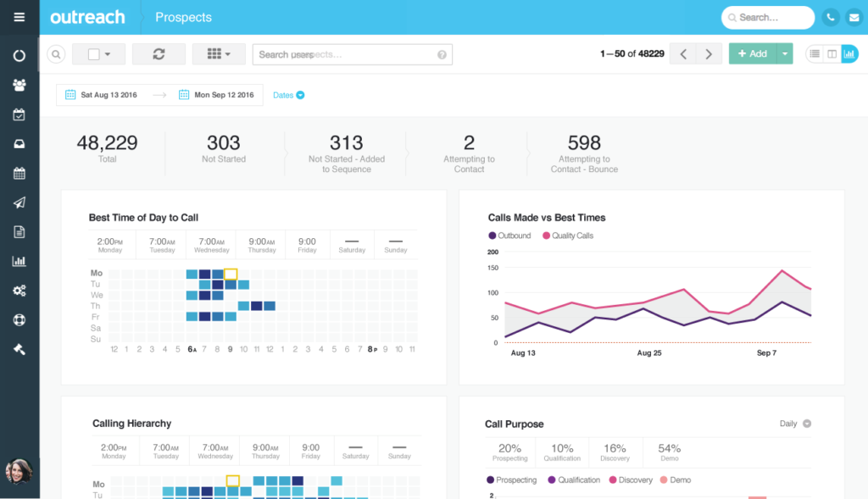Select the Sequences paper-plane icon
The height and width of the screenshot is (499, 868).
tap(19, 202)
